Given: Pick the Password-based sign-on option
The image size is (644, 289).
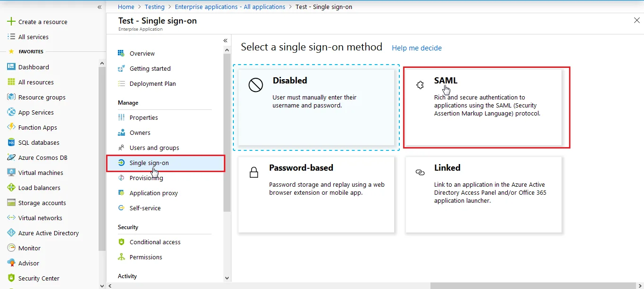Looking at the screenshot, I should click(x=316, y=195).
